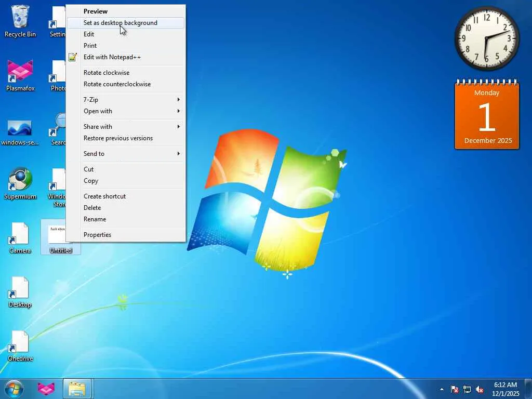This screenshot has height=399, width=532.
Task: Select Restore previous versions
Action: click(x=126, y=138)
